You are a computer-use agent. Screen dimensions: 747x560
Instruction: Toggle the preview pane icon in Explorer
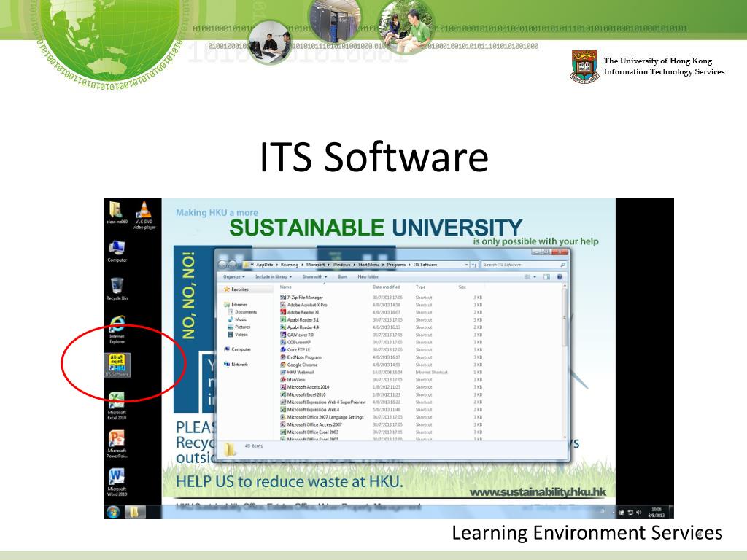[x=546, y=276]
